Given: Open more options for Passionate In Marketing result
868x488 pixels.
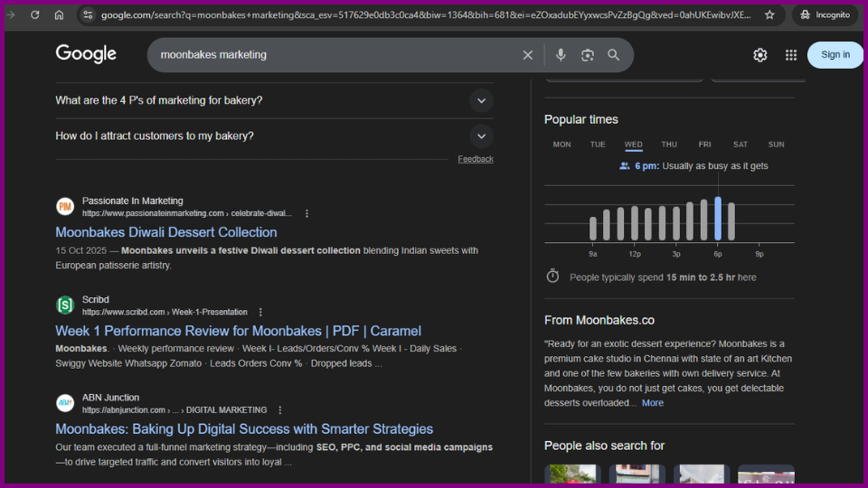Looking at the screenshot, I should pyautogui.click(x=307, y=213).
